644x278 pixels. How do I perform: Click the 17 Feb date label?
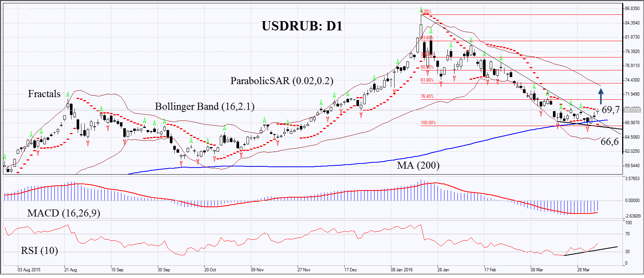coord(490,270)
